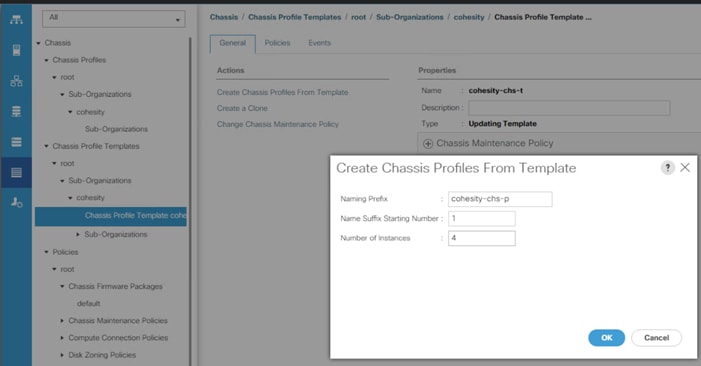This screenshot has width=701, height=366.
Task: Click the help question mark in dialog
Action: 667,168
